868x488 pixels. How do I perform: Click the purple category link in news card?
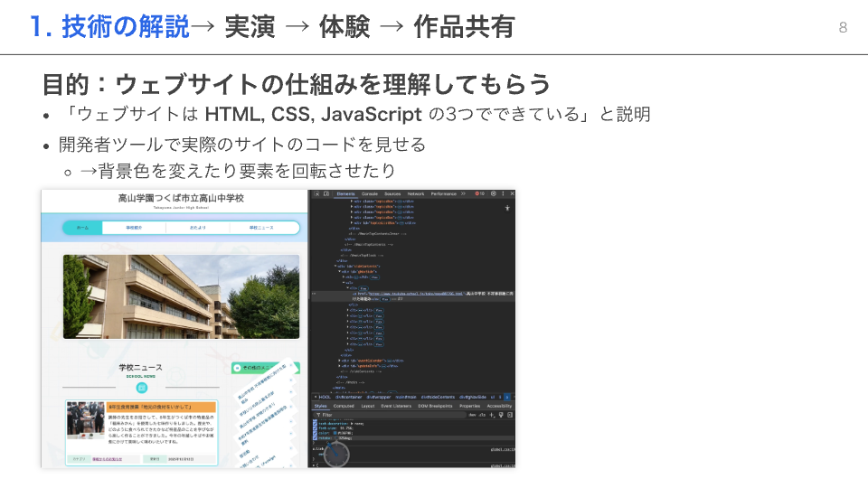point(107,459)
